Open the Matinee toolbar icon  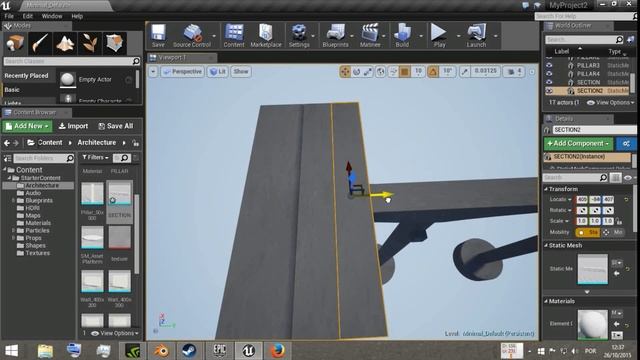click(x=370, y=36)
